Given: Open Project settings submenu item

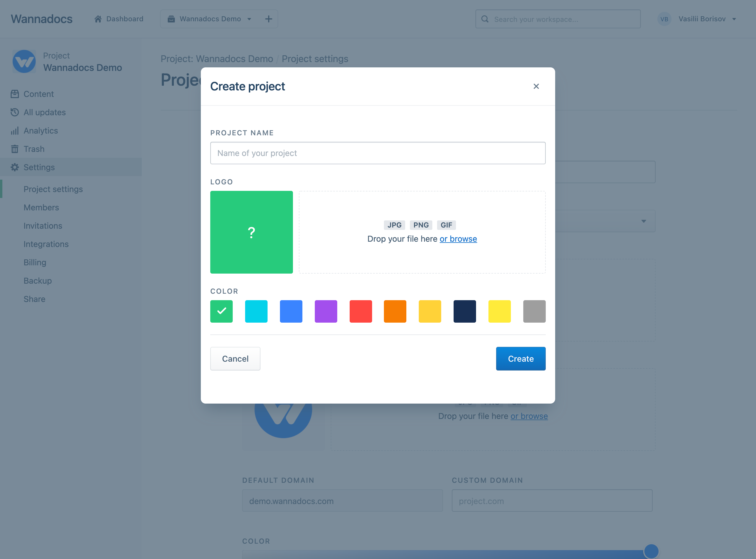Looking at the screenshot, I should [53, 189].
